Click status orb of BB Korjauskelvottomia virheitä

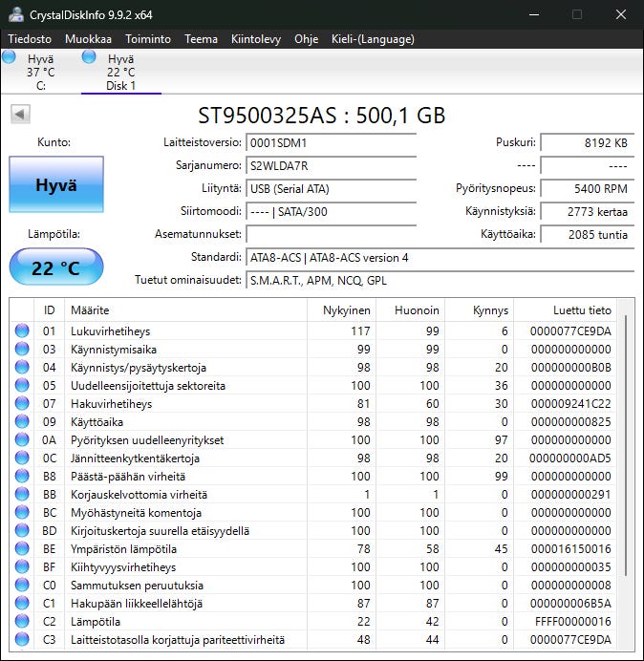22,494
